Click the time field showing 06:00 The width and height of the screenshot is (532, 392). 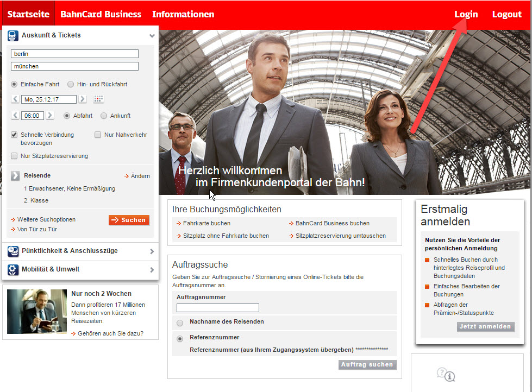32,116
